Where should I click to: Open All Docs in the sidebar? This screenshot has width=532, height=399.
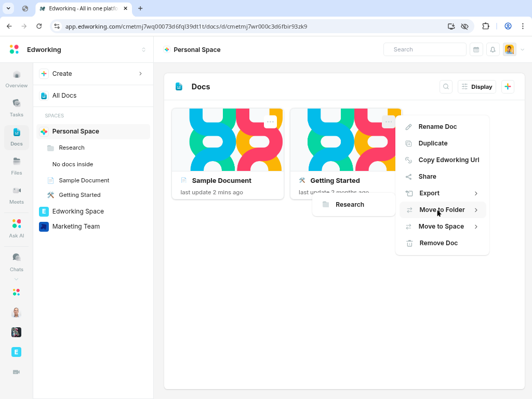coord(64,96)
